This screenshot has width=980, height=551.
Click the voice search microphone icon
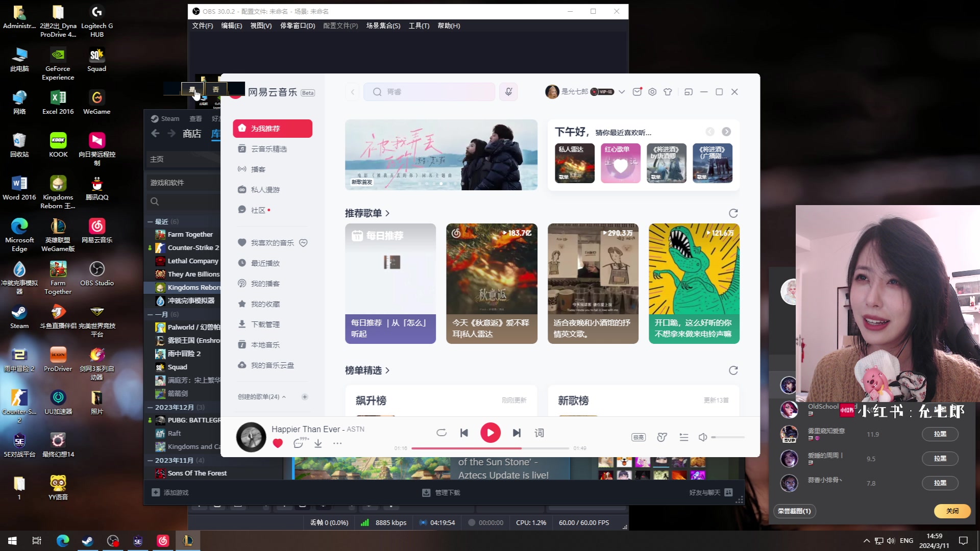click(509, 91)
